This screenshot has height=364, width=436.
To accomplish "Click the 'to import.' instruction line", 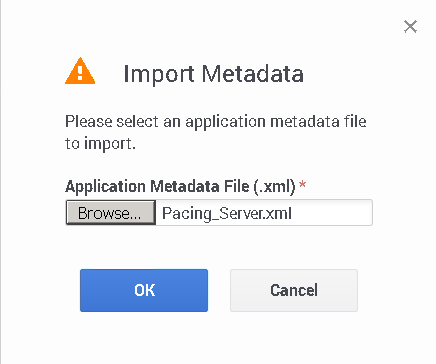I will 100,144.
